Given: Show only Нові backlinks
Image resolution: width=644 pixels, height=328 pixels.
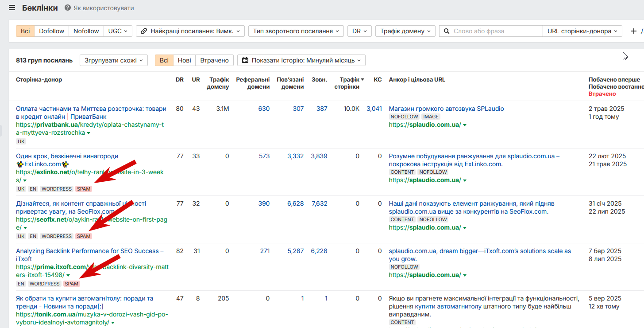Looking at the screenshot, I should (184, 60).
